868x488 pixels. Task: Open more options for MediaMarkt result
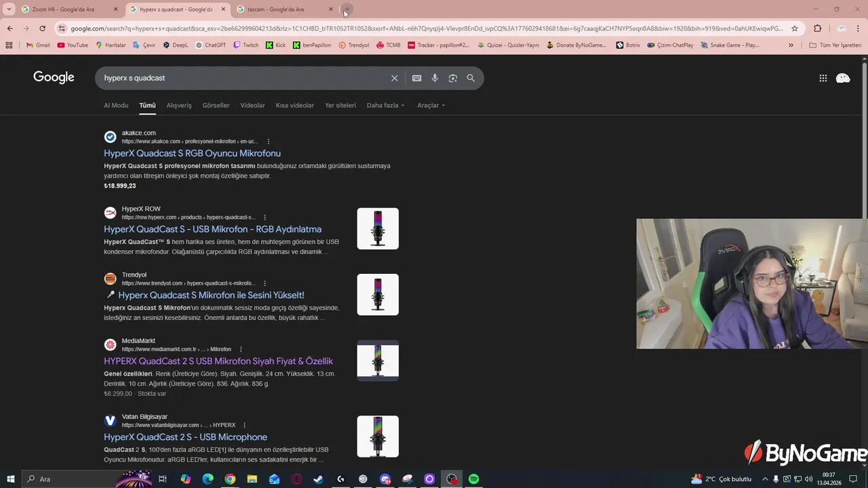click(241, 349)
